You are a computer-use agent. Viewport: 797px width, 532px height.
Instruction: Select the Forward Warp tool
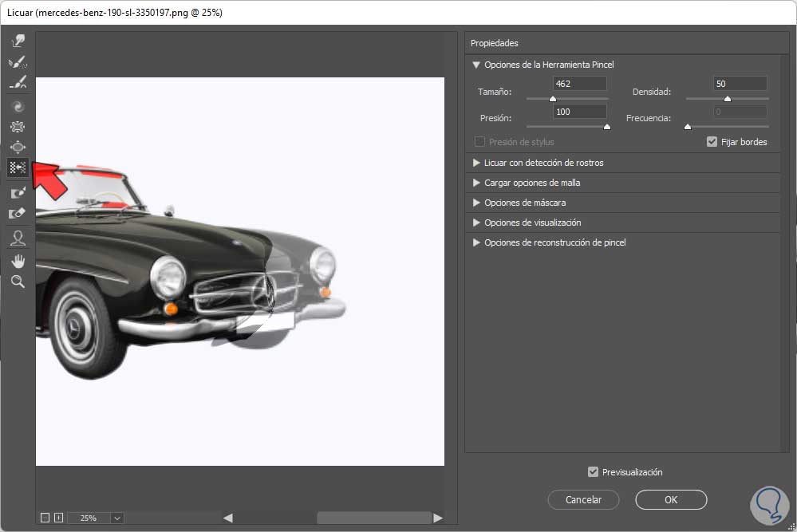click(18, 41)
